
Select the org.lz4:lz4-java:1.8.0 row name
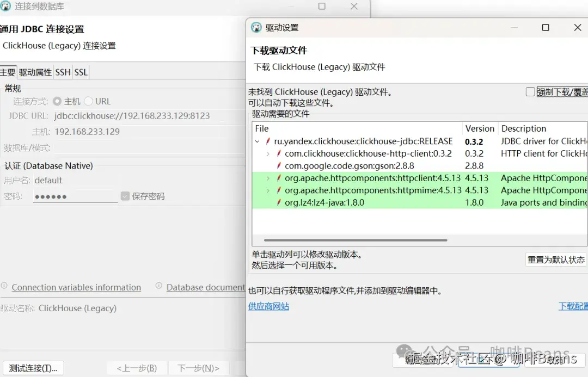(x=324, y=202)
